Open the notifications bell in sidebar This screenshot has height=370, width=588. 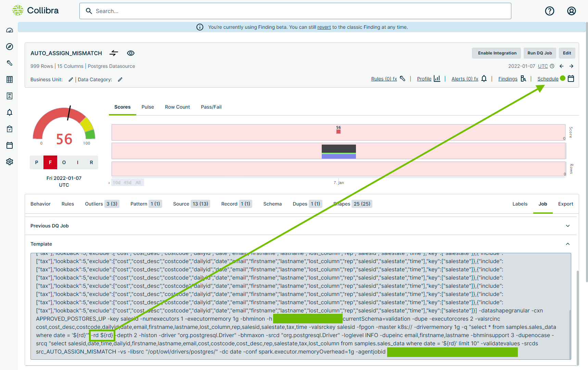tap(10, 112)
